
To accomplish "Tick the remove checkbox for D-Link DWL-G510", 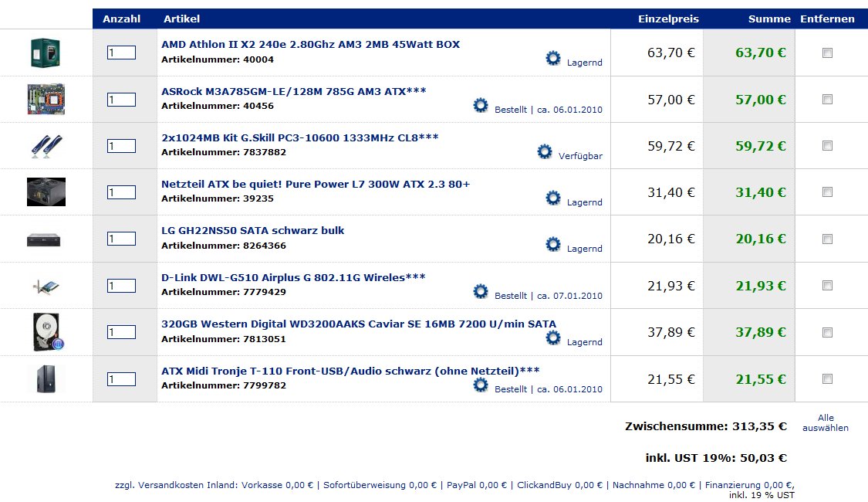I will tap(828, 286).
